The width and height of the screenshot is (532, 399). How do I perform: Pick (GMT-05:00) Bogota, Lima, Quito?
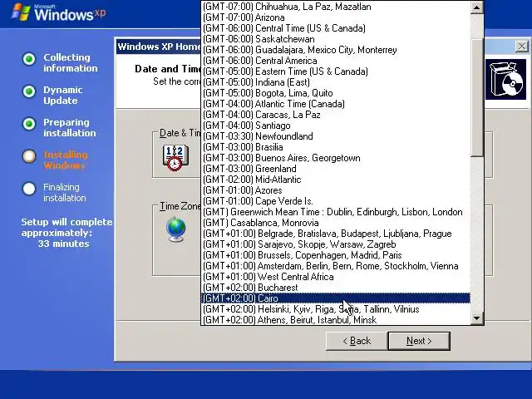(x=336, y=93)
